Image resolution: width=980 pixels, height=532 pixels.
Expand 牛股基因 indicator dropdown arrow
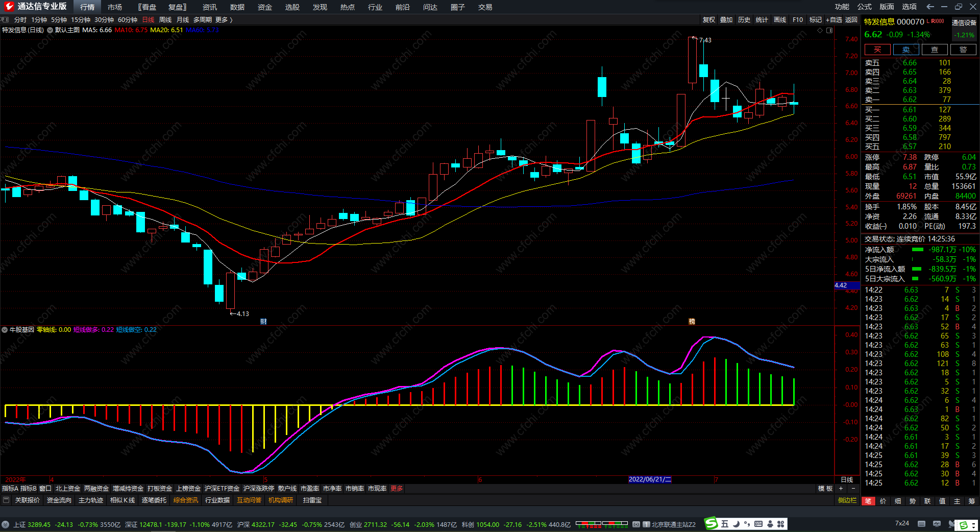click(x=5, y=330)
